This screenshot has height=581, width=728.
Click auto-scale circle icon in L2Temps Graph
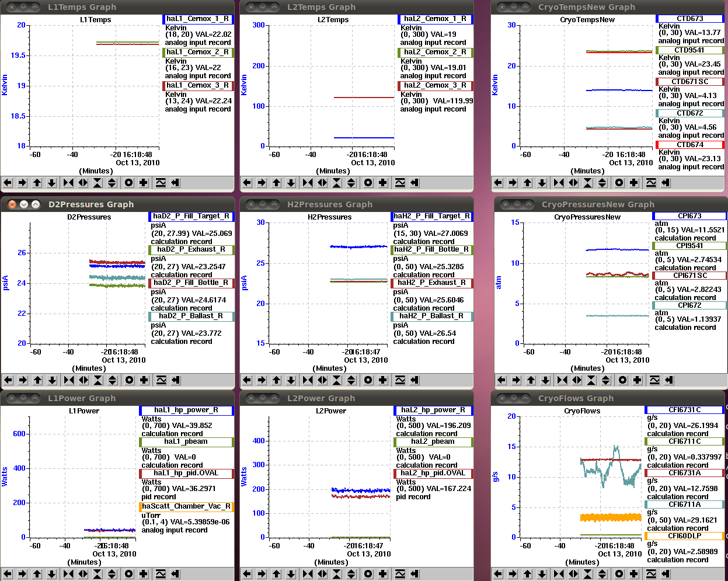coord(368,183)
